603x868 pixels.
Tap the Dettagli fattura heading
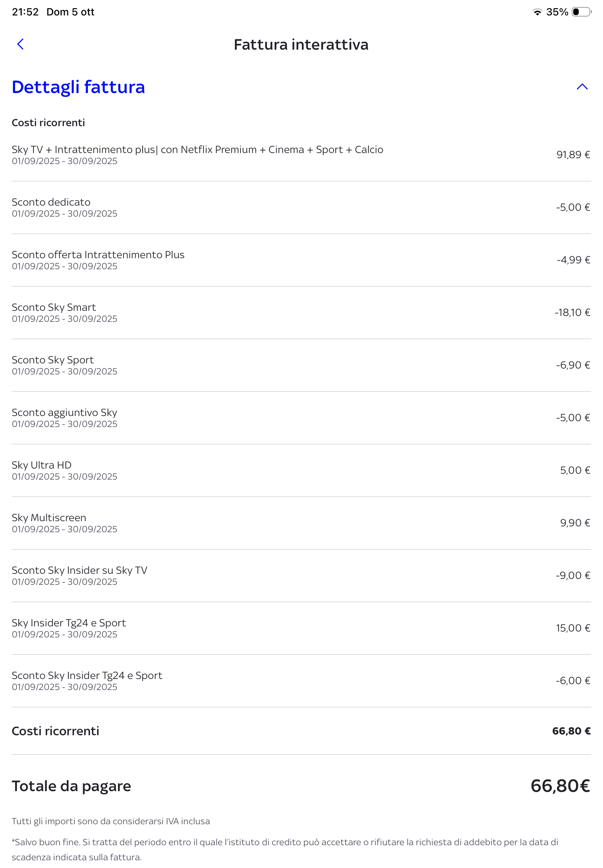[78, 87]
